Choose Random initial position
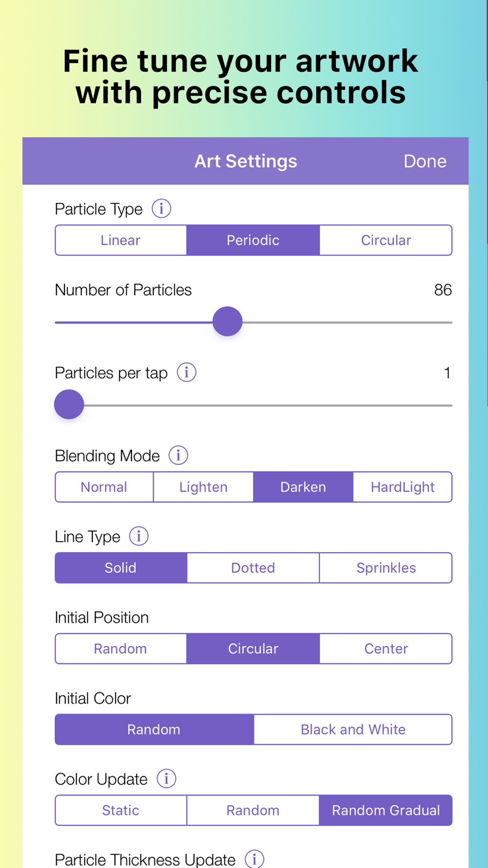Viewport: 488px width, 868px height. (x=121, y=649)
